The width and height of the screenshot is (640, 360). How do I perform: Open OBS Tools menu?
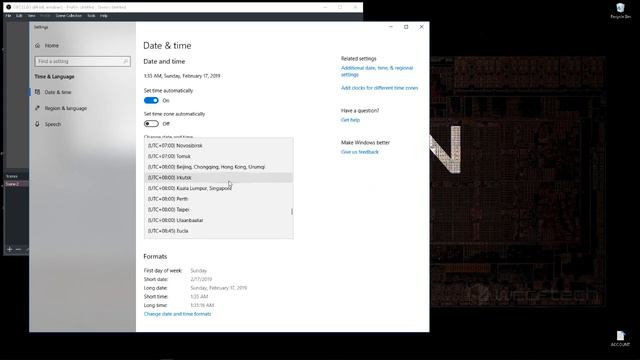(x=91, y=16)
